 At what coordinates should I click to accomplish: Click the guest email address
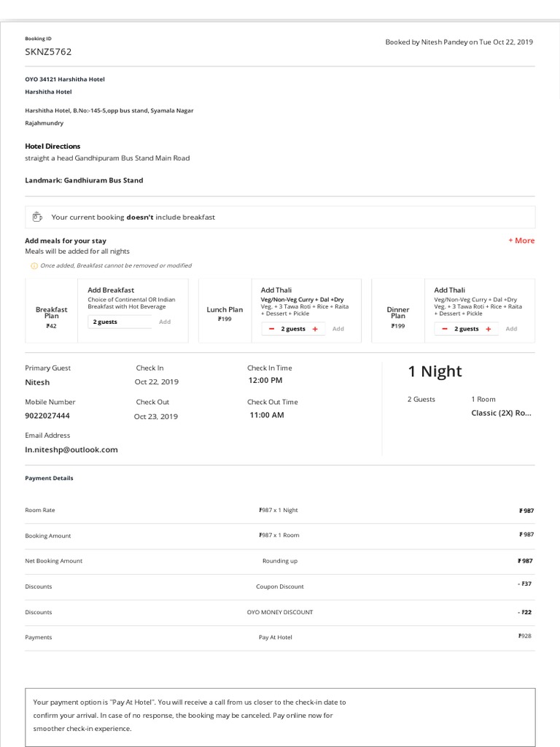pos(71,450)
